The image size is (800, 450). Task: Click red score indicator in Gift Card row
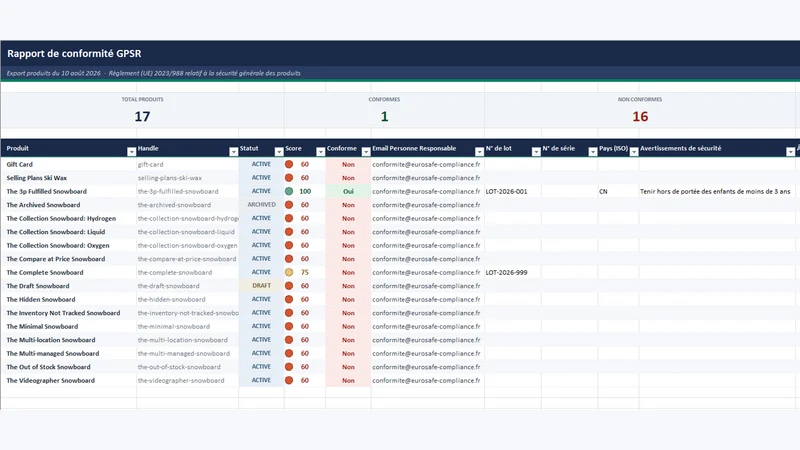pos(289,164)
